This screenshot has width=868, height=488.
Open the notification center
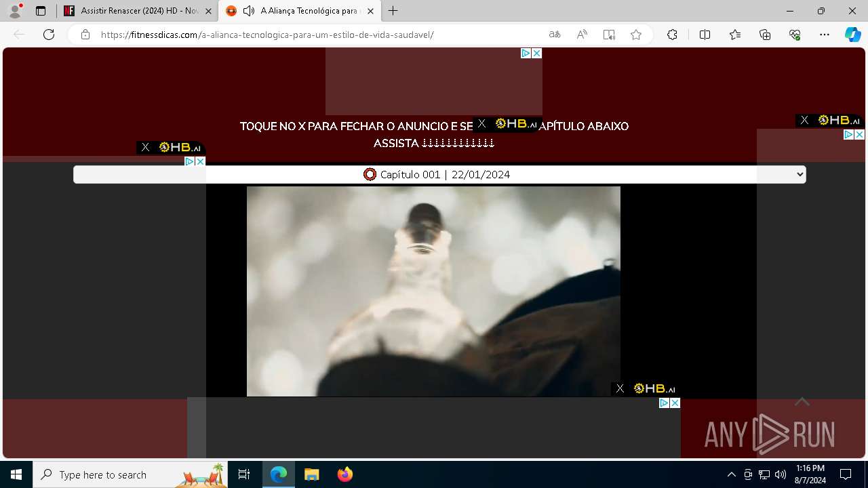pos(846,474)
